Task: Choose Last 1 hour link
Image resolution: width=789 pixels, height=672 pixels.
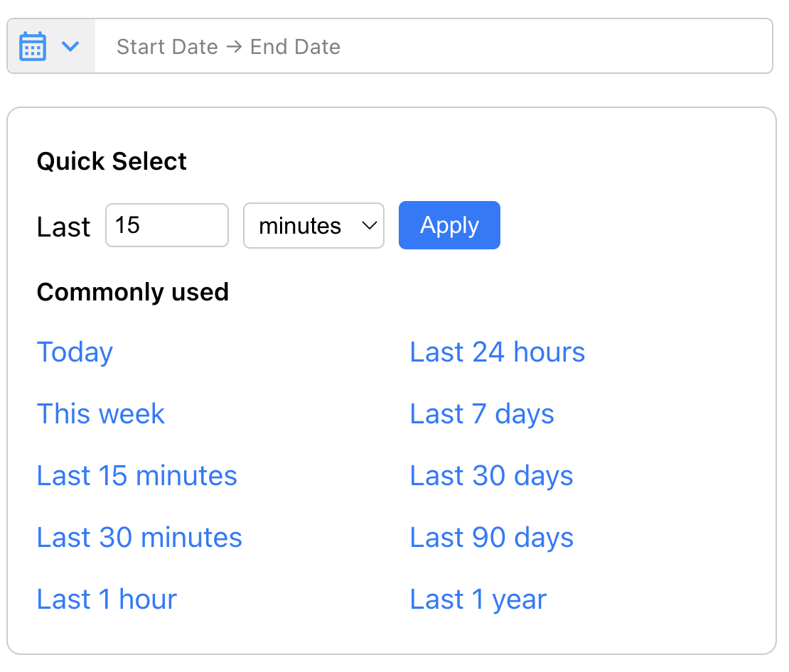Action: (x=107, y=600)
